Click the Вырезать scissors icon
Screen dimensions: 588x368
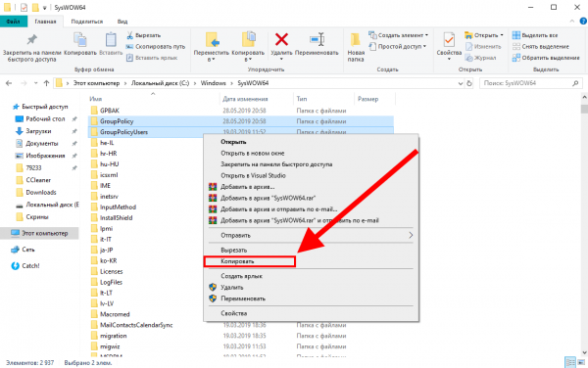click(129, 35)
